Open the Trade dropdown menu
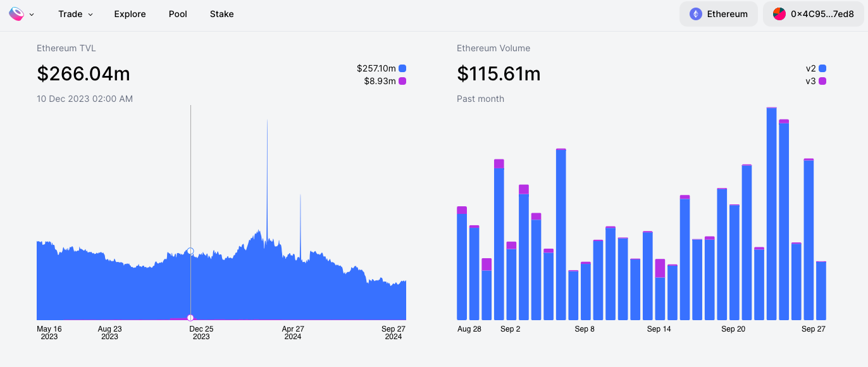This screenshot has width=868, height=367. tap(75, 14)
